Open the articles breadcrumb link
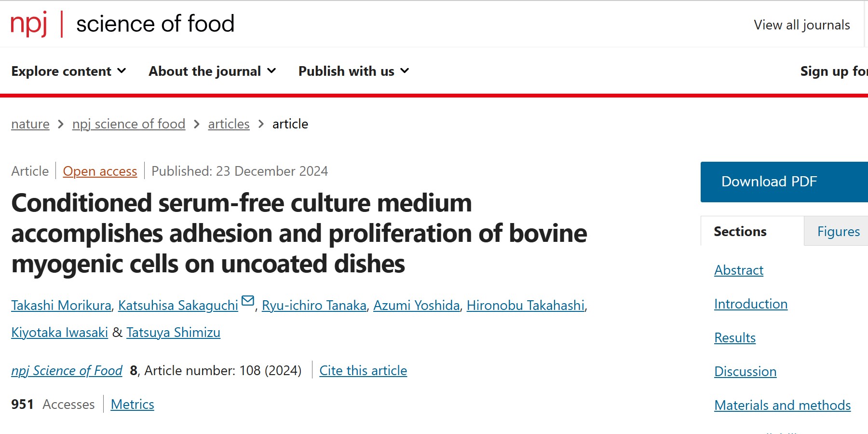The height and width of the screenshot is (434, 868). [229, 124]
